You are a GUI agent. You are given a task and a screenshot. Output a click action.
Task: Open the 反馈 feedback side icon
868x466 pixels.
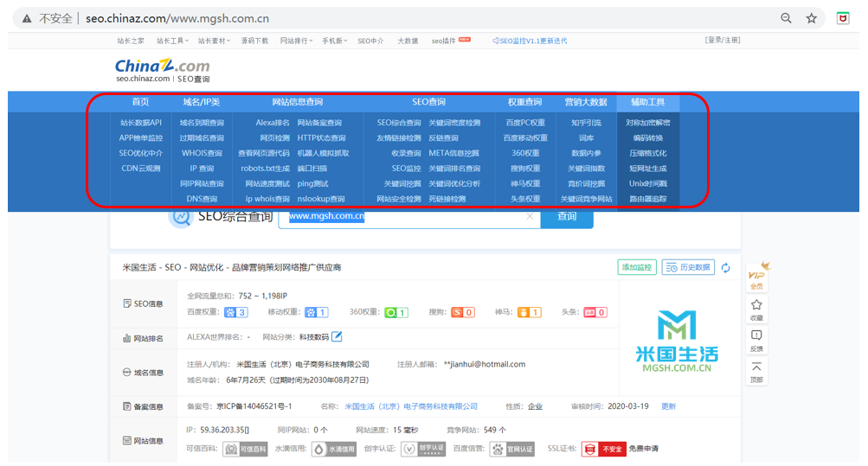[x=756, y=340]
